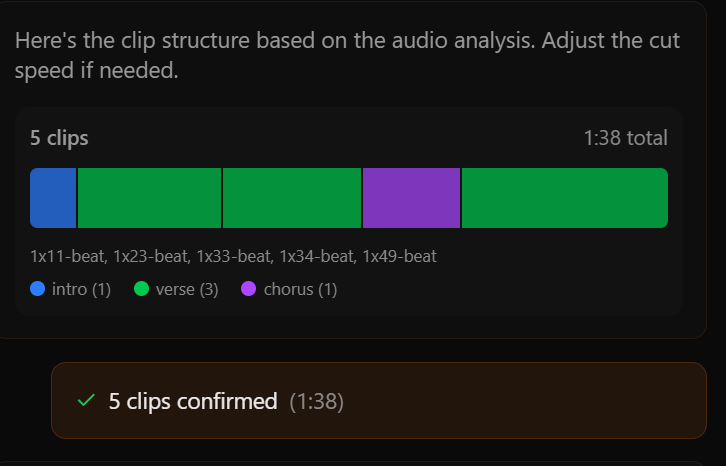Click the green verse legend dot

141,289
